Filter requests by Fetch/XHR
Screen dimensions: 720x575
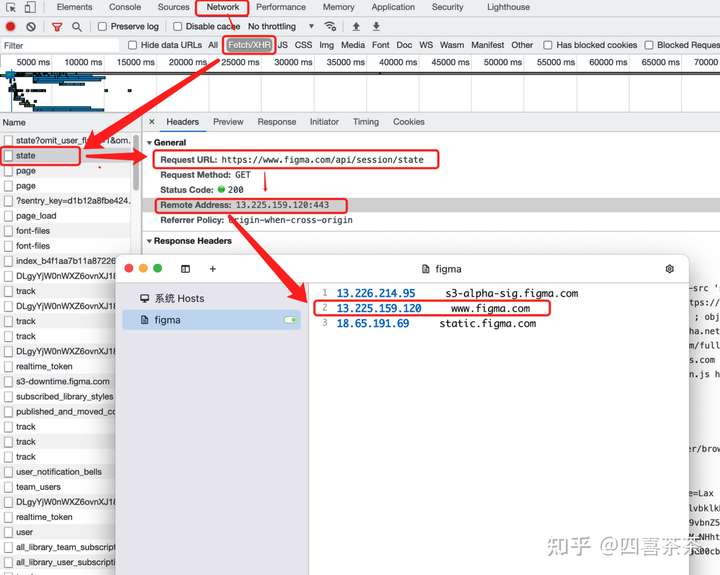(x=249, y=45)
